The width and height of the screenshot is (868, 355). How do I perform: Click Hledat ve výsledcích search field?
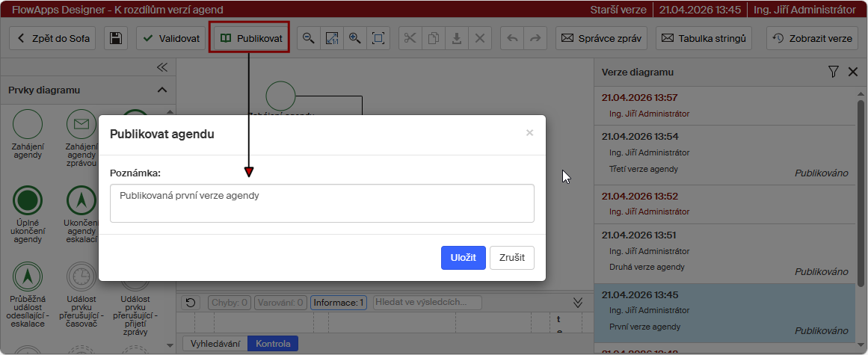pos(428,303)
